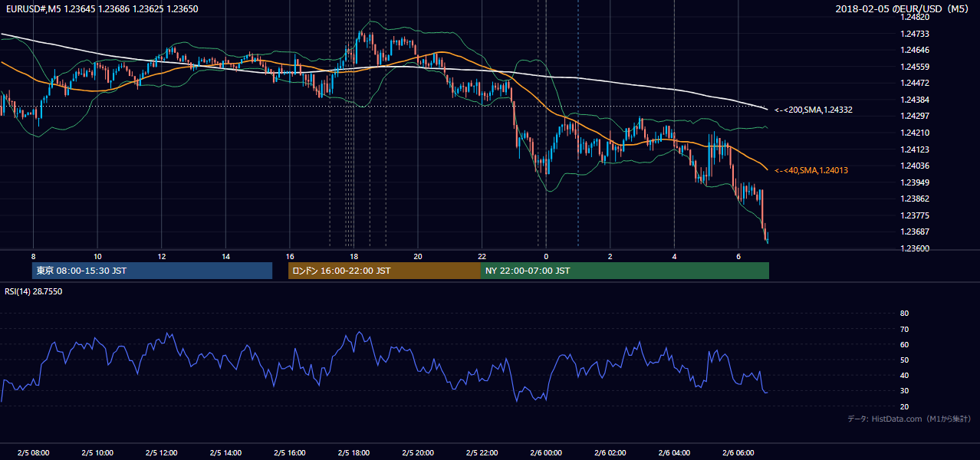Screen dimensions: 980x460
Task: Click hour label 18 under price chart
Action: 354,256
